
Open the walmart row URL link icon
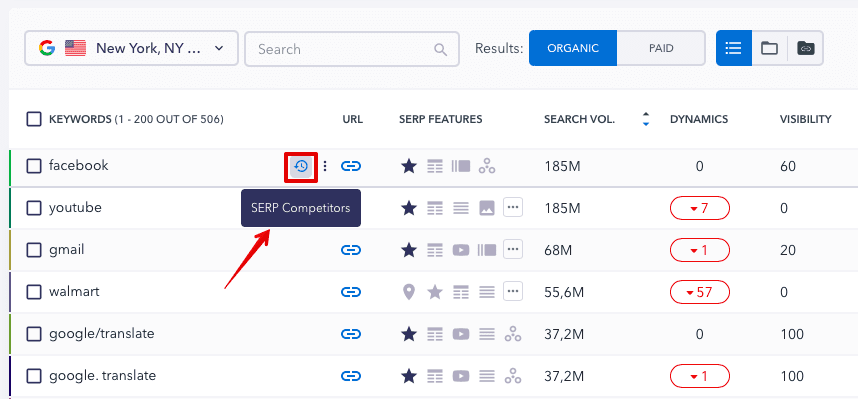[351, 292]
